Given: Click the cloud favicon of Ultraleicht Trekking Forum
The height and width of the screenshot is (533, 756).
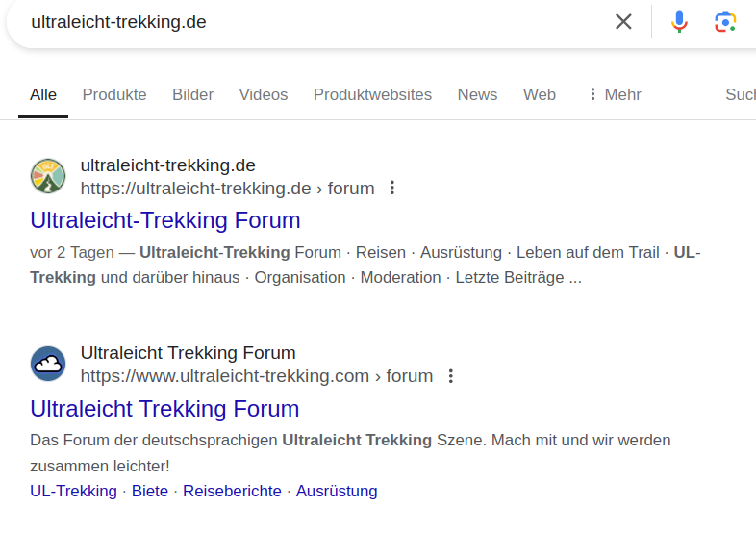Looking at the screenshot, I should tap(48, 364).
